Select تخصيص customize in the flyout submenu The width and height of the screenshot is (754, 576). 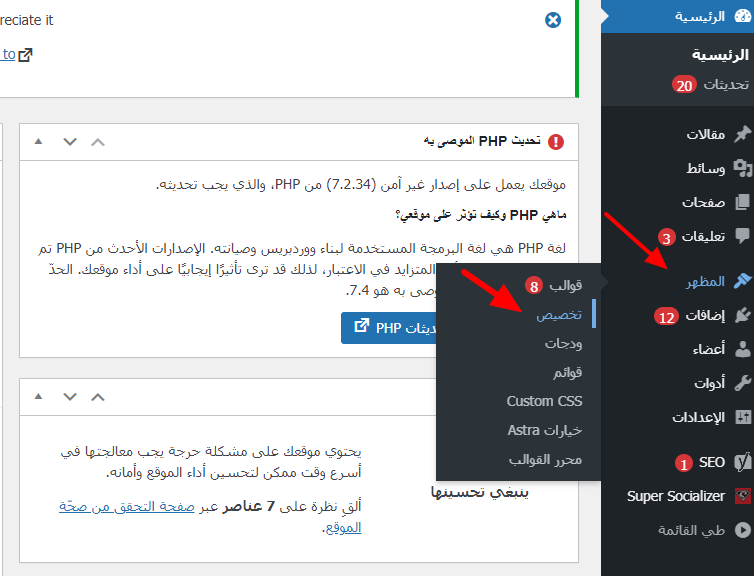[x=559, y=314]
